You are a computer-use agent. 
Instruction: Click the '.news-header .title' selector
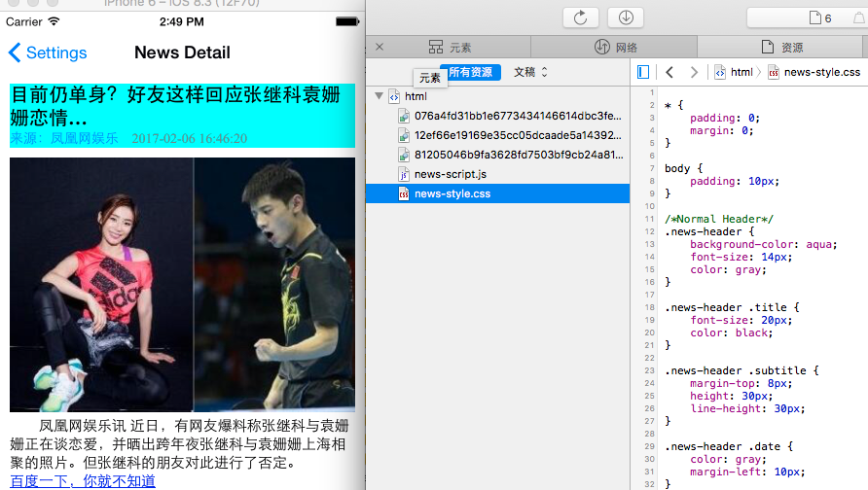[727, 307]
